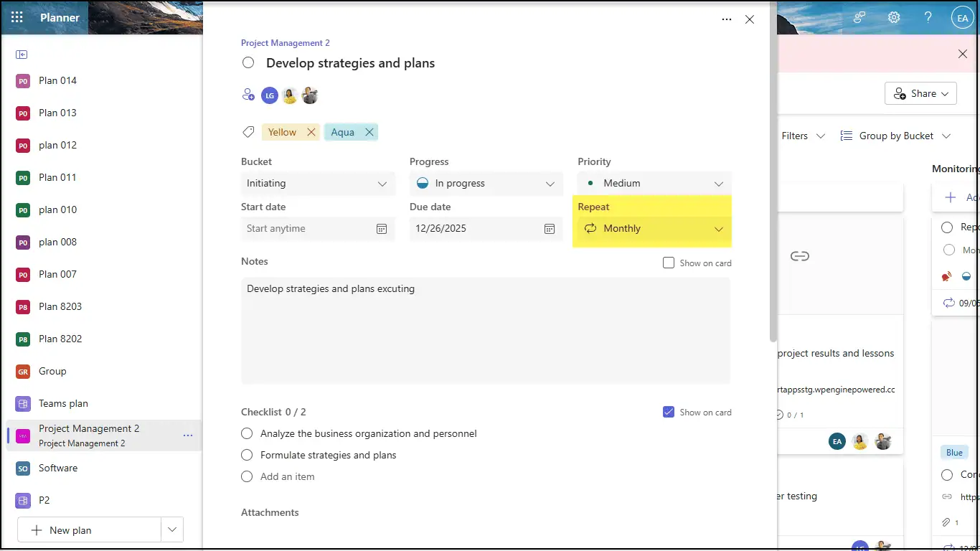Open the Help question mark
The width and height of the screenshot is (980, 551).
click(928, 17)
